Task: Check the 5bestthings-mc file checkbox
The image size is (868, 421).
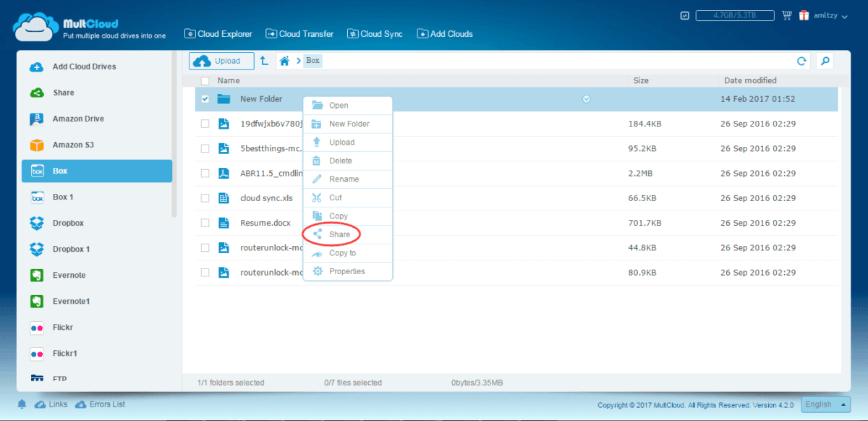Action: click(x=205, y=148)
